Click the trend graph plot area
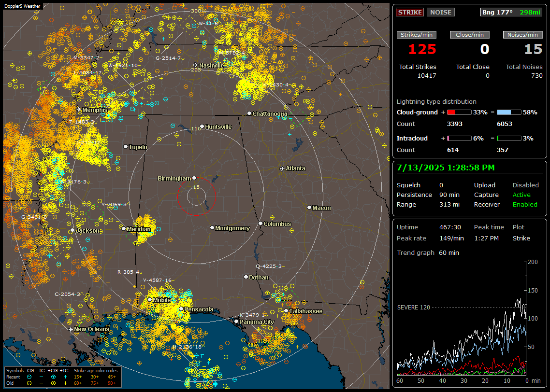 tap(462, 319)
